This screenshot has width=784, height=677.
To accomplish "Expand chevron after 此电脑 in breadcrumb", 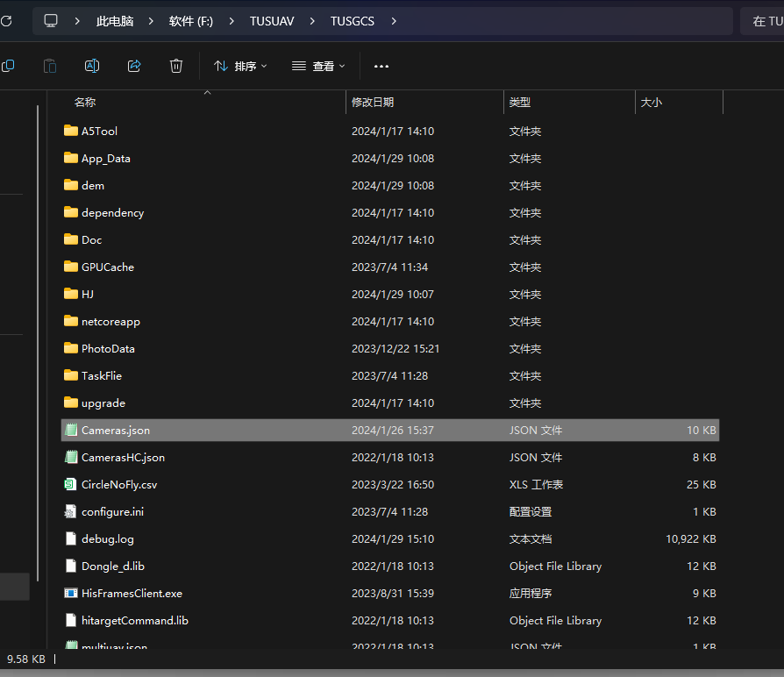I will 151,21.
